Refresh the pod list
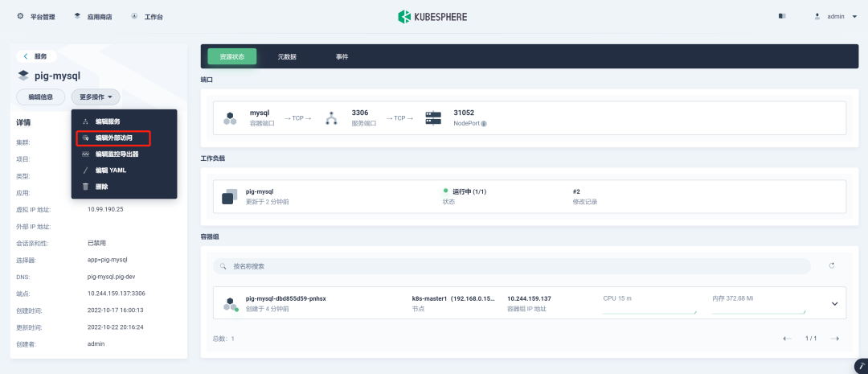Image resolution: width=868 pixels, height=374 pixels. (832, 266)
